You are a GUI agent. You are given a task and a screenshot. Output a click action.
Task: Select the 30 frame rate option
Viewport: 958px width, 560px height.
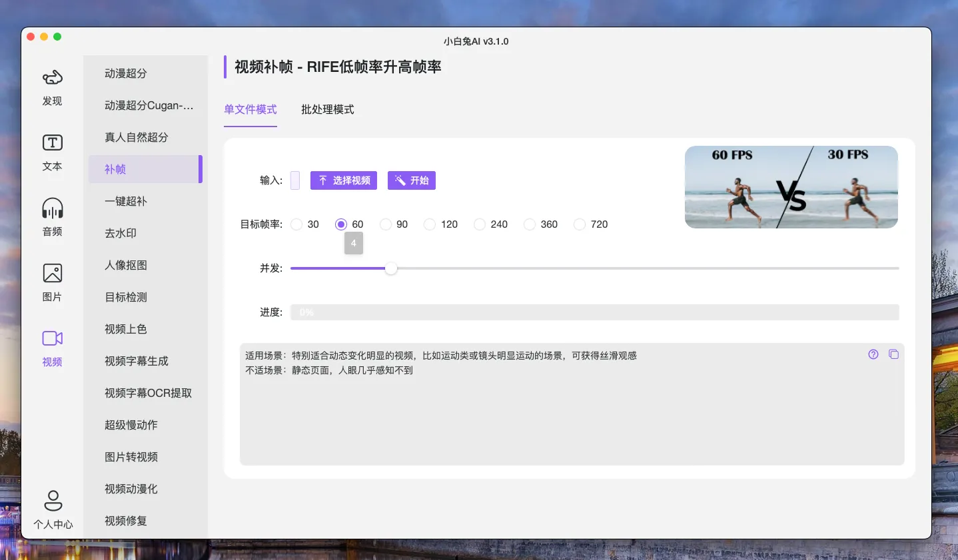click(296, 224)
